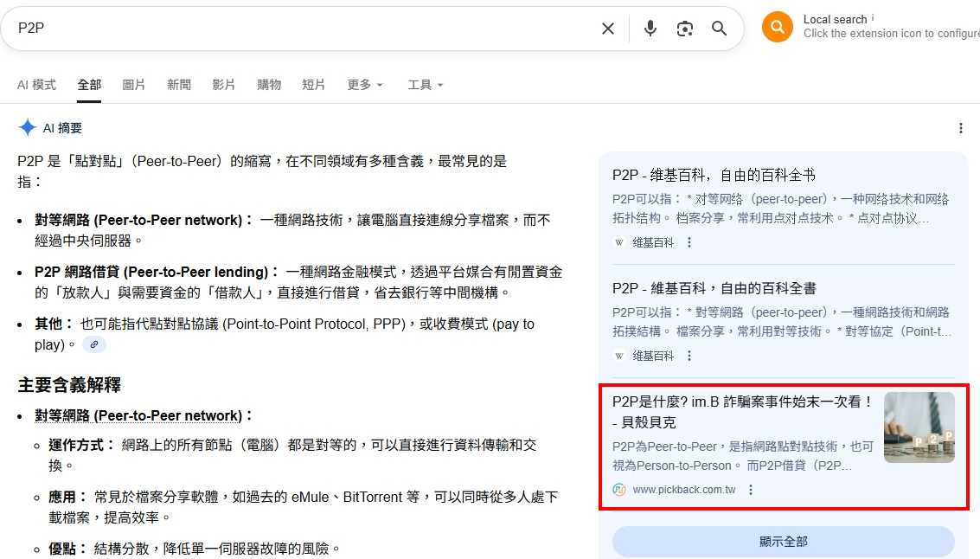Open the three-dot menu beside www.pickback.com.tw

pos(750,489)
